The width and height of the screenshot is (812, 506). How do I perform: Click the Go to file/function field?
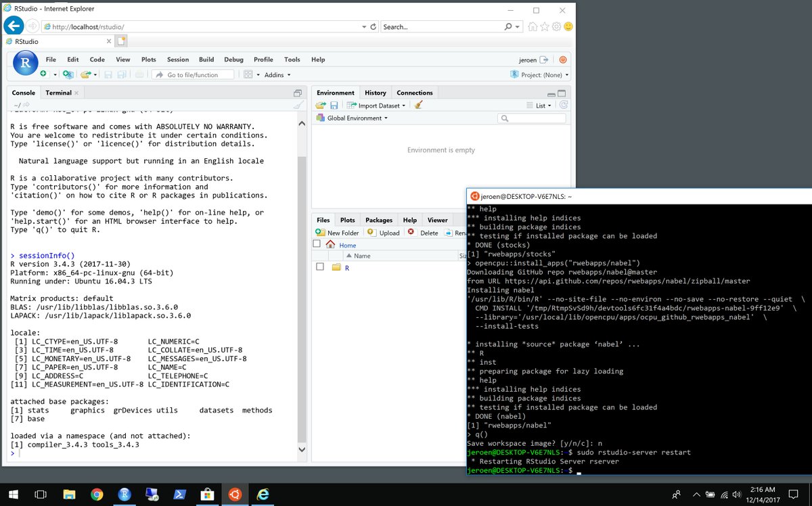tap(193, 74)
